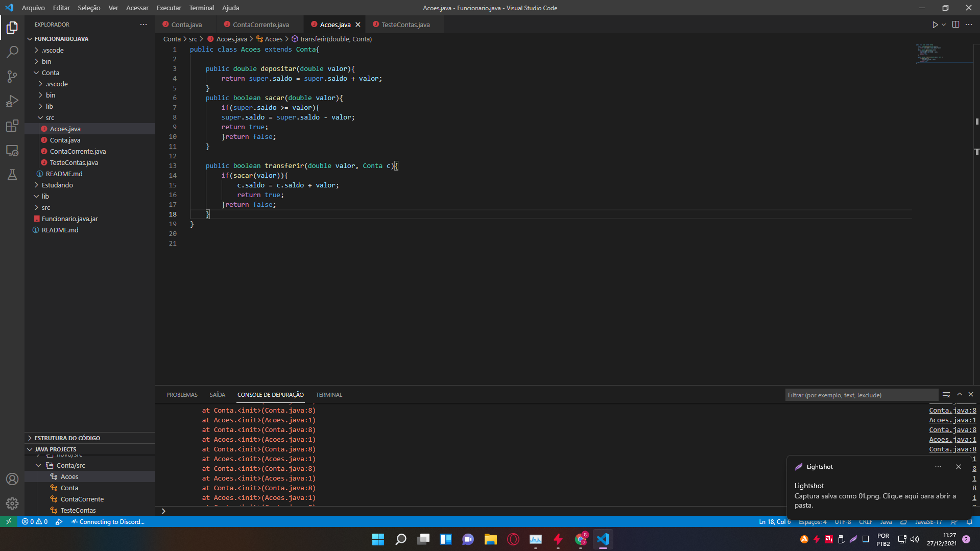Click the first Conta.java:8 stack link

click(x=952, y=410)
